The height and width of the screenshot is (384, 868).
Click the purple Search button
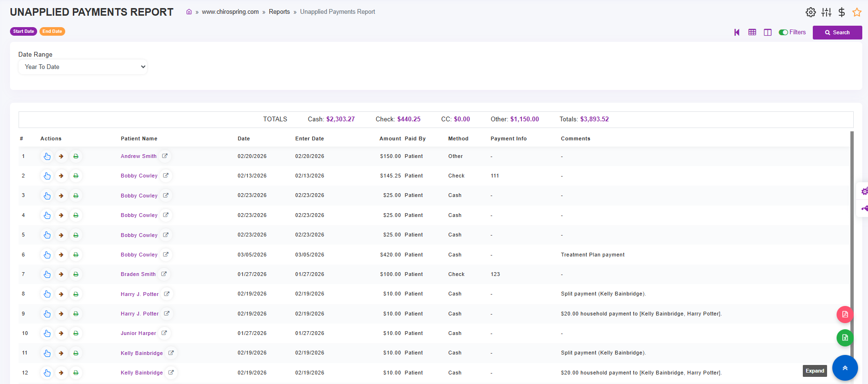[x=837, y=32]
